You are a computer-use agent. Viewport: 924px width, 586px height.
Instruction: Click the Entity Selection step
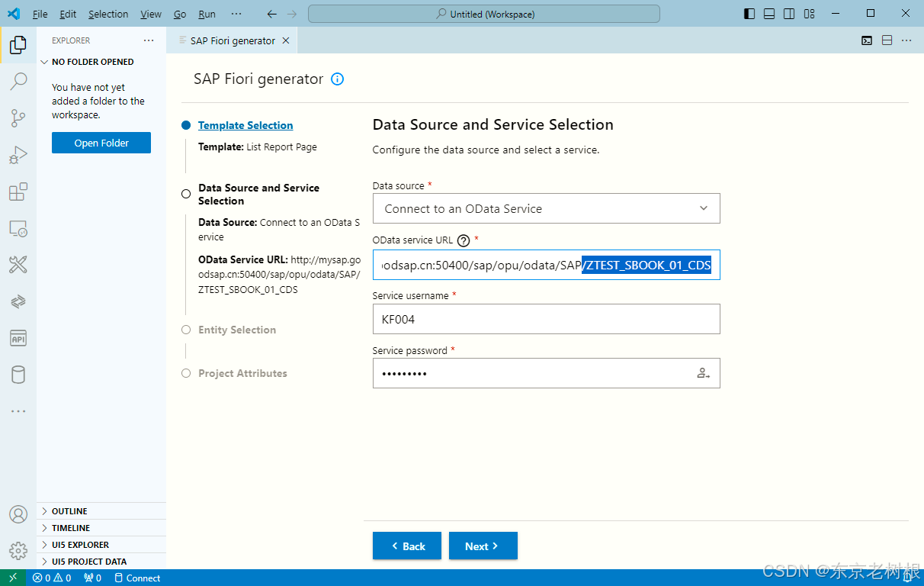pos(237,330)
